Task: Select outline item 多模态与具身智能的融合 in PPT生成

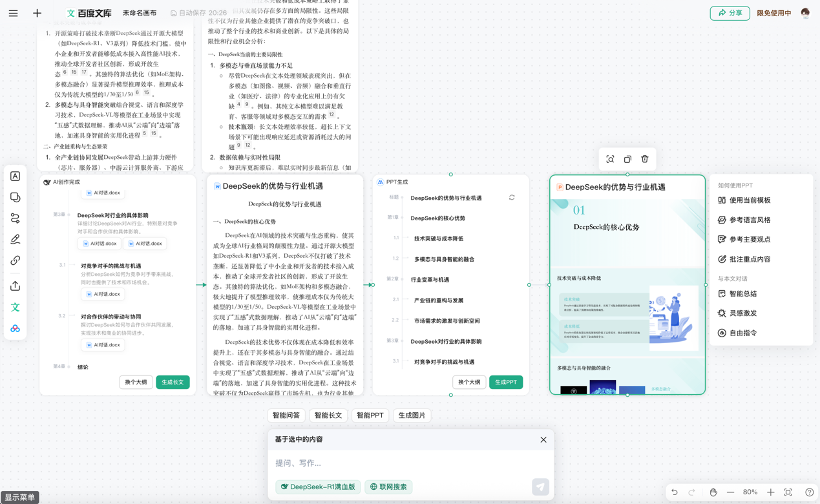Action: (444, 259)
